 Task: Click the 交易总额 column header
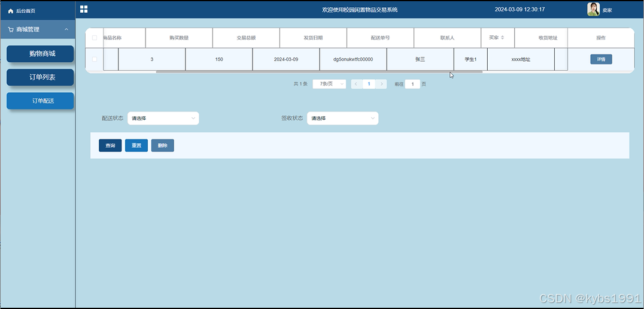click(x=246, y=38)
